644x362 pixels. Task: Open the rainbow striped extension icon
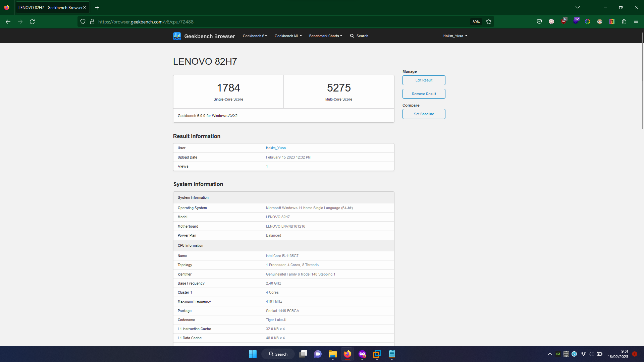click(x=612, y=22)
